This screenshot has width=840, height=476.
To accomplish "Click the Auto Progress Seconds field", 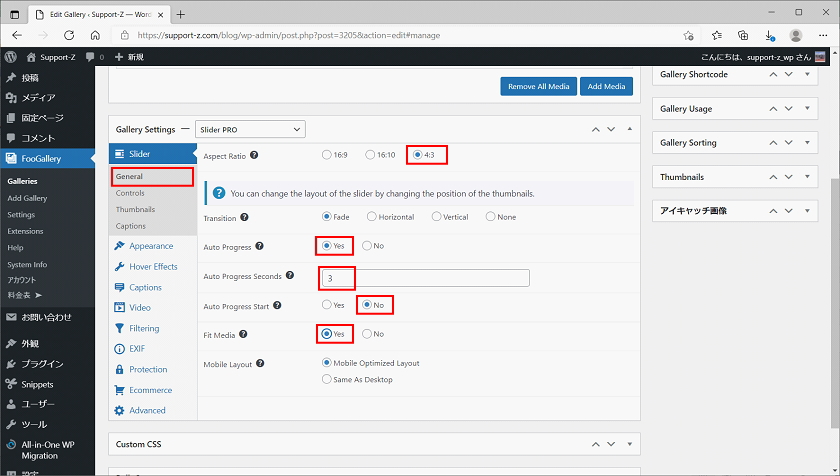I will point(424,278).
